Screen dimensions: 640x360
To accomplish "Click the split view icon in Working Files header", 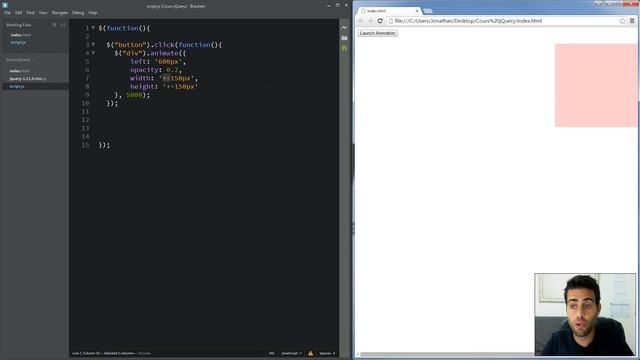I will point(63,25).
